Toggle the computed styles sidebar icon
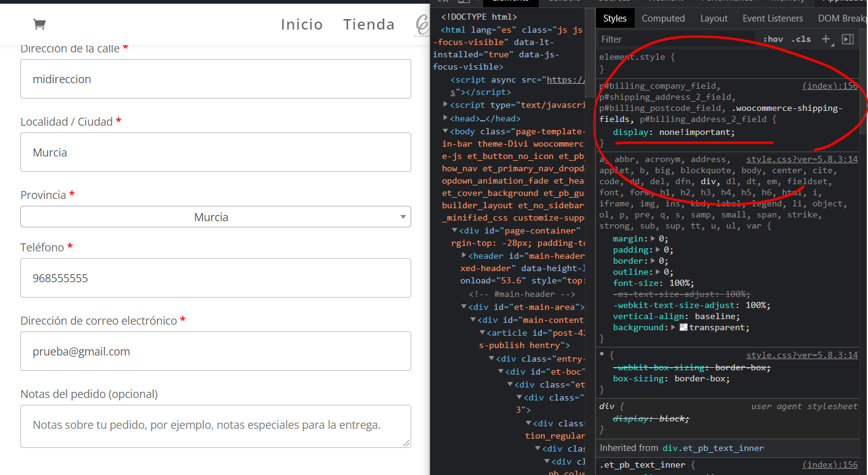Image resolution: width=868 pixels, height=475 pixels. (848, 39)
